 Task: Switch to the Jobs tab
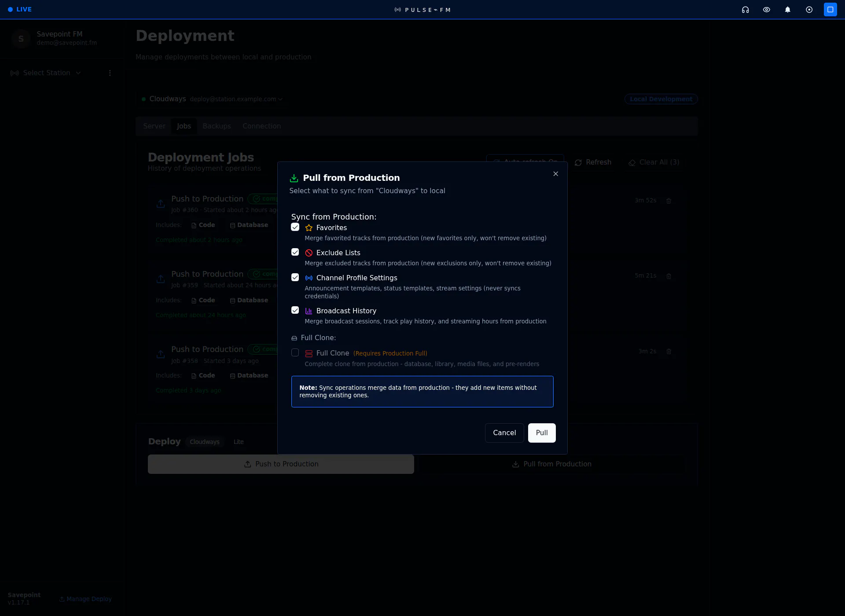184,126
